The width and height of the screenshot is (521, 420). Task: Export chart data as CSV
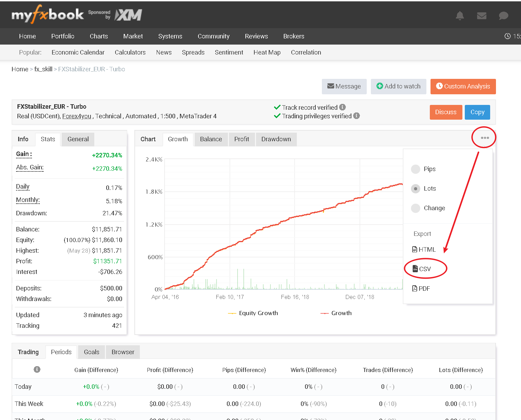422,269
